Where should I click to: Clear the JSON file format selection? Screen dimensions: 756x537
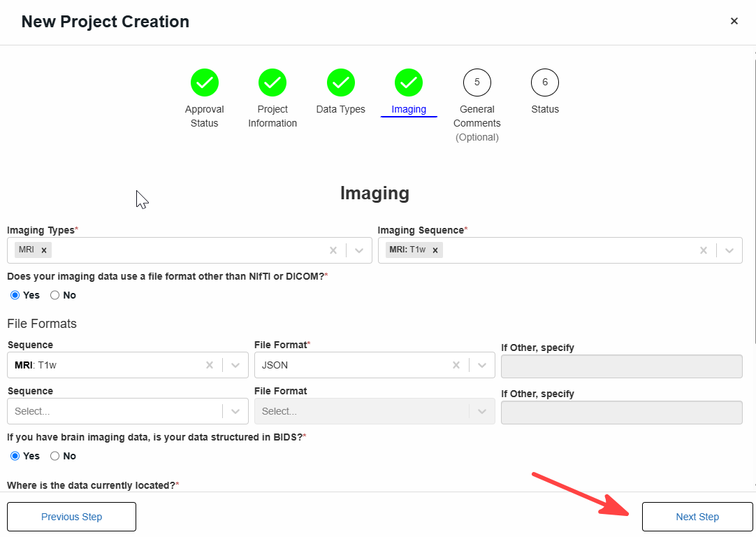point(456,365)
